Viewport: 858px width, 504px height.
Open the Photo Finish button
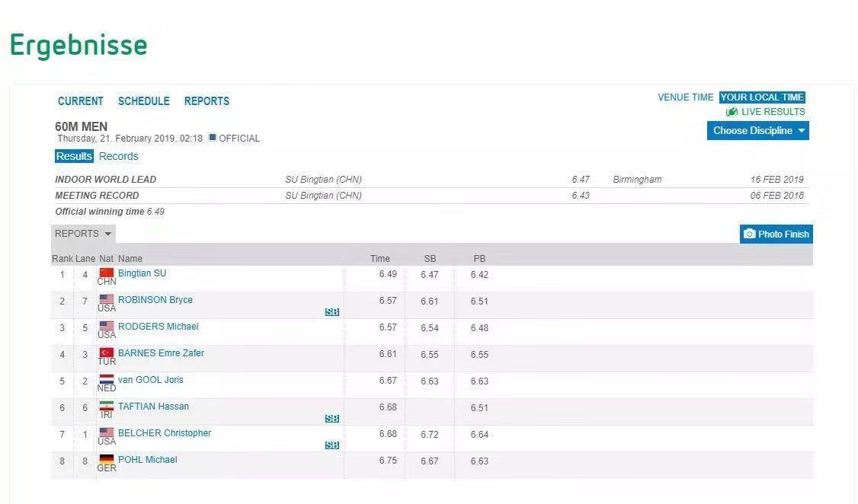coord(776,234)
